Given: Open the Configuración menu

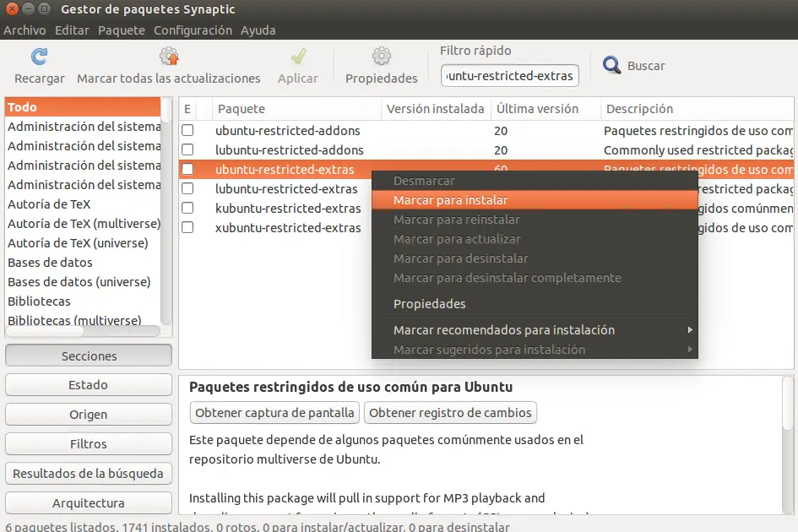Looking at the screenshot, I should pos(193,30).
